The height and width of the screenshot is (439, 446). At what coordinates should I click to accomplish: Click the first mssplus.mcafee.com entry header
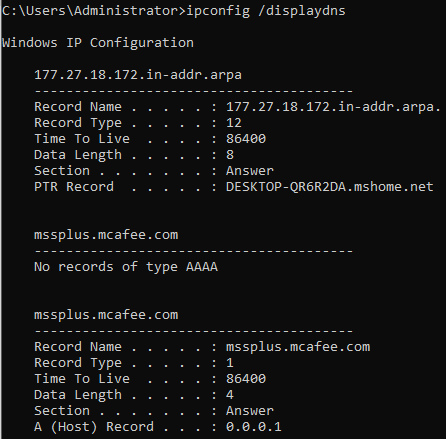[106, 235]
